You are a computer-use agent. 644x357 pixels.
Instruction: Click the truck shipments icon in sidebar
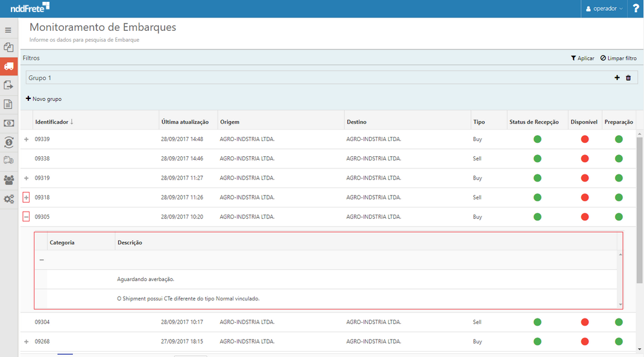tap(8, 66)
